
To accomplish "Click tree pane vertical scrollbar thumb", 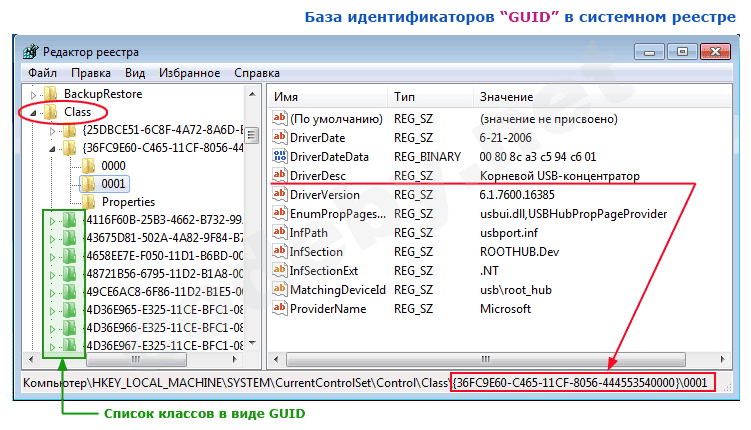I will [252, 135].
